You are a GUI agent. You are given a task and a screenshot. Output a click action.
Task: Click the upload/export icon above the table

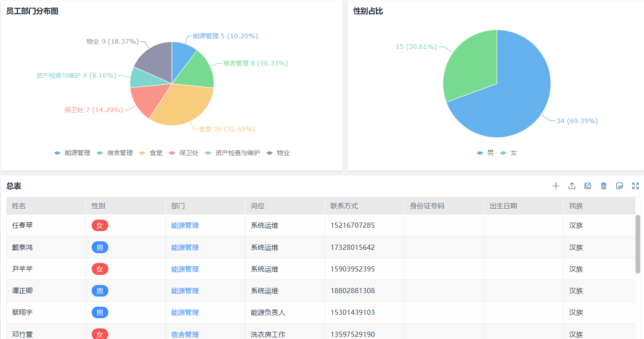(572, 186)
